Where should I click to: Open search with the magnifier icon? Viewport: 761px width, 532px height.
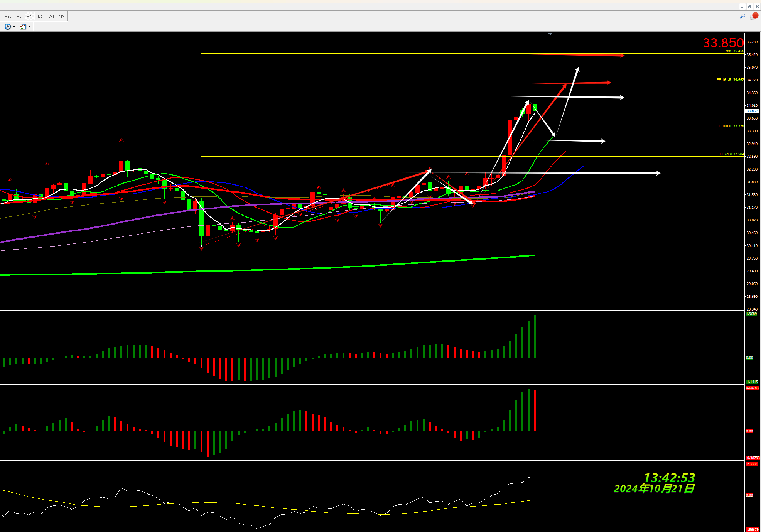(x=742, y=16)
